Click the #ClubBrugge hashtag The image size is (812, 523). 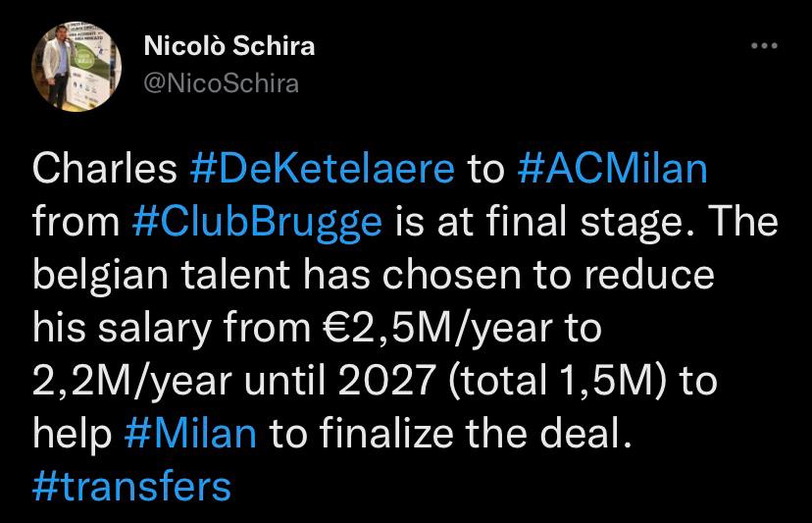256,222
